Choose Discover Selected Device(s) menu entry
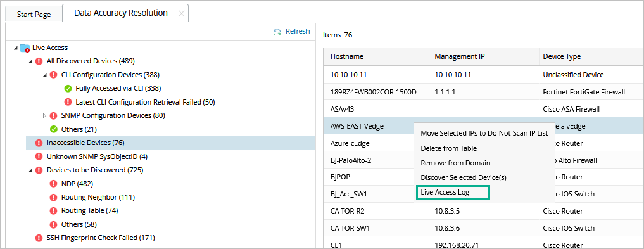644x249 pixels. click(x=464, y=177)
